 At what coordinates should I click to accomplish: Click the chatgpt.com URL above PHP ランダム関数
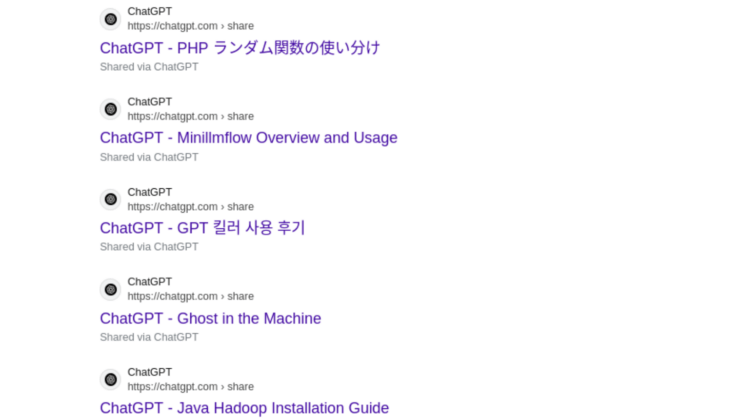point(191,26)
